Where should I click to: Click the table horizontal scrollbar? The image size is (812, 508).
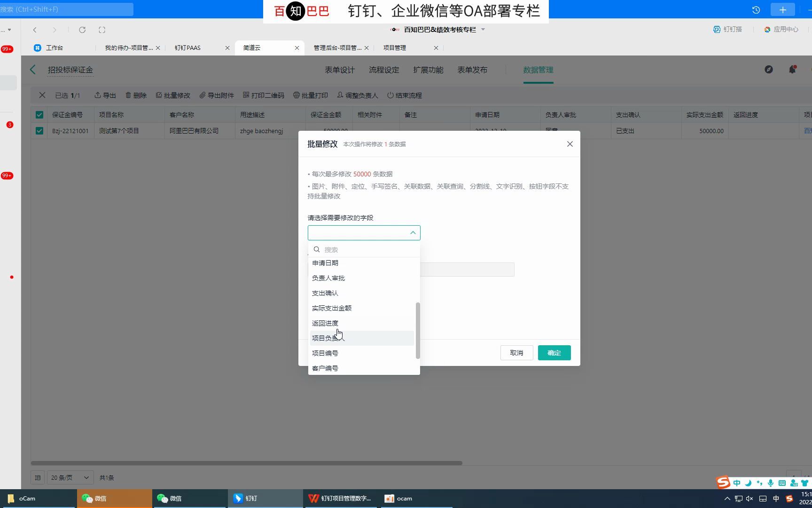tap(247, 463)
